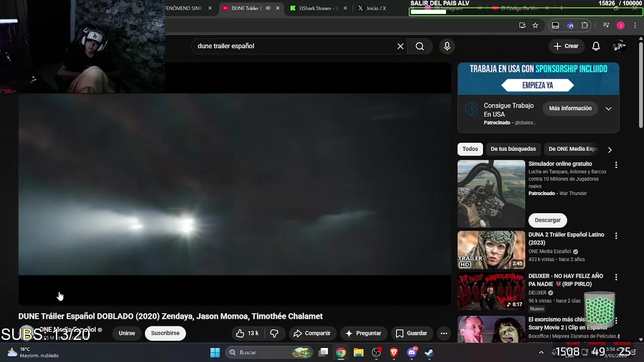Image resolution: width=644 pixels, height=362 pixels.
Task: Open YouTube notifications bell
Action: (x=596, y=46)
